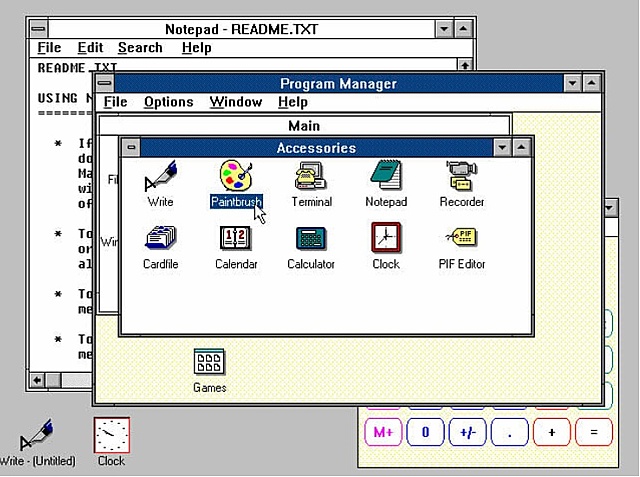This screenshot has width=640, height=477.
Task: Minimize the Notepad window
Action: coord(444,29)
